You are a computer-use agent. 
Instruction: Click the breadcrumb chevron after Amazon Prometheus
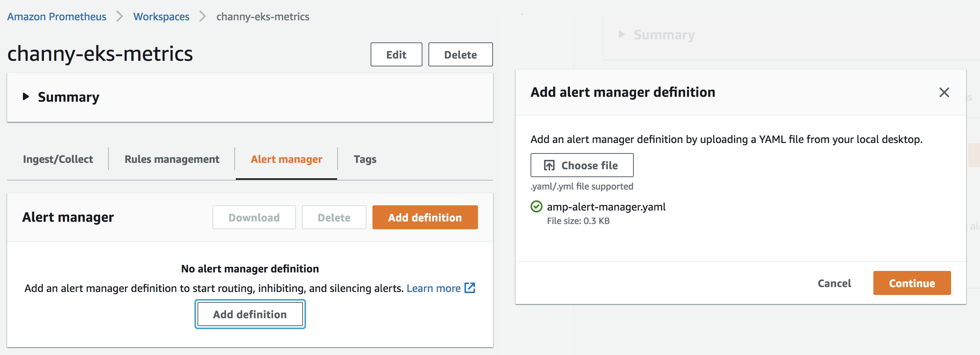tap(119, 17)
